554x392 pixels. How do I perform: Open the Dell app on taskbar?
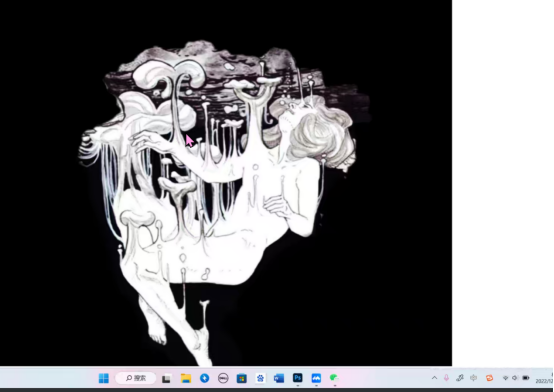[x=223, y=379]
